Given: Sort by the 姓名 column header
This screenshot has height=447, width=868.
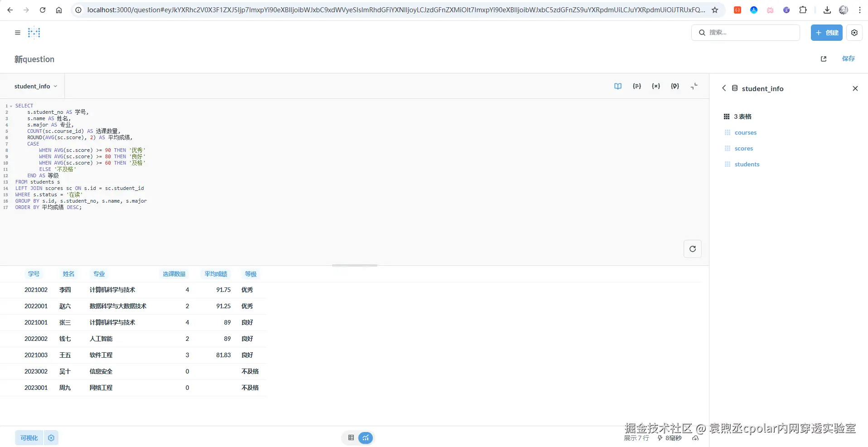Looking at the screenshot, I should point(68,274).
